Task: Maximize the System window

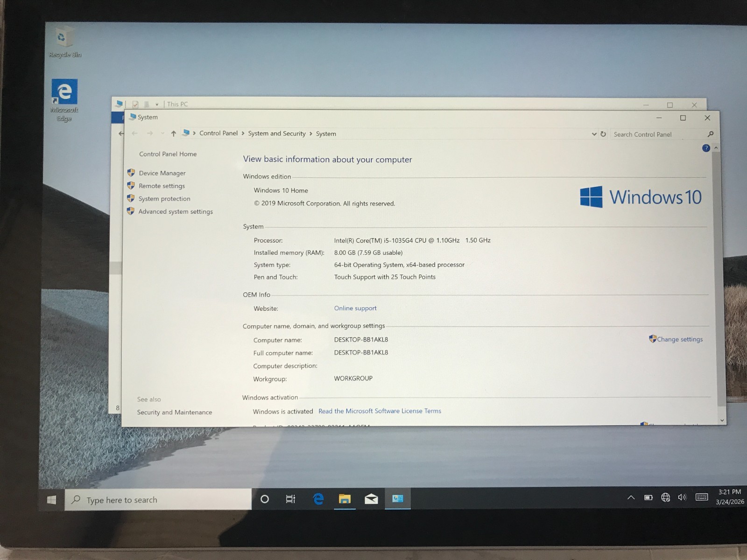Action: click(x=683, y=118)
